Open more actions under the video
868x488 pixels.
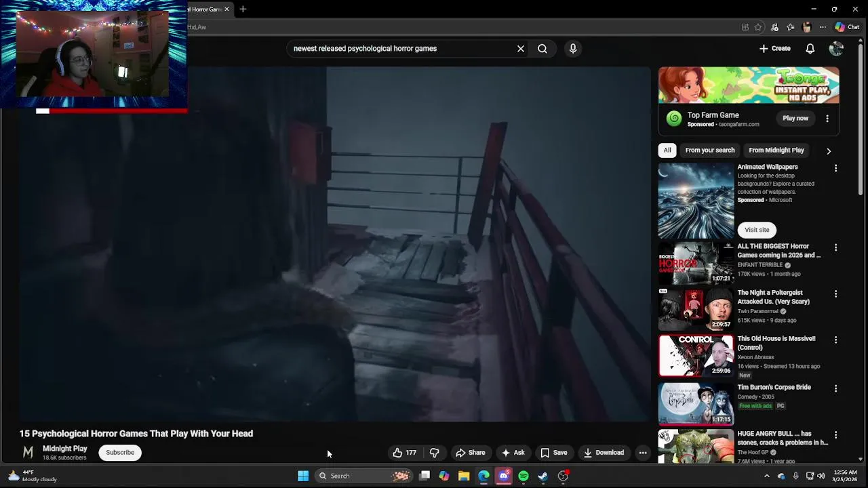point(643,453)
